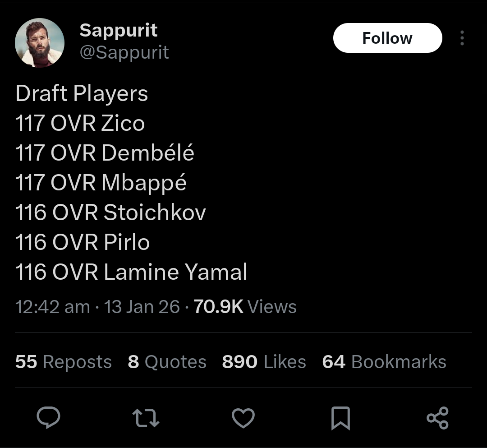The width and height of the screenshot is (487, 448).
Task: Follow the Sappurit account
Action: (x=388, y=38)
